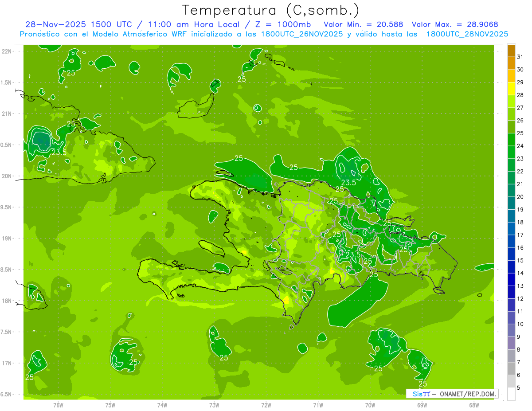Select the legend number 15

click(x=520, y=261)
